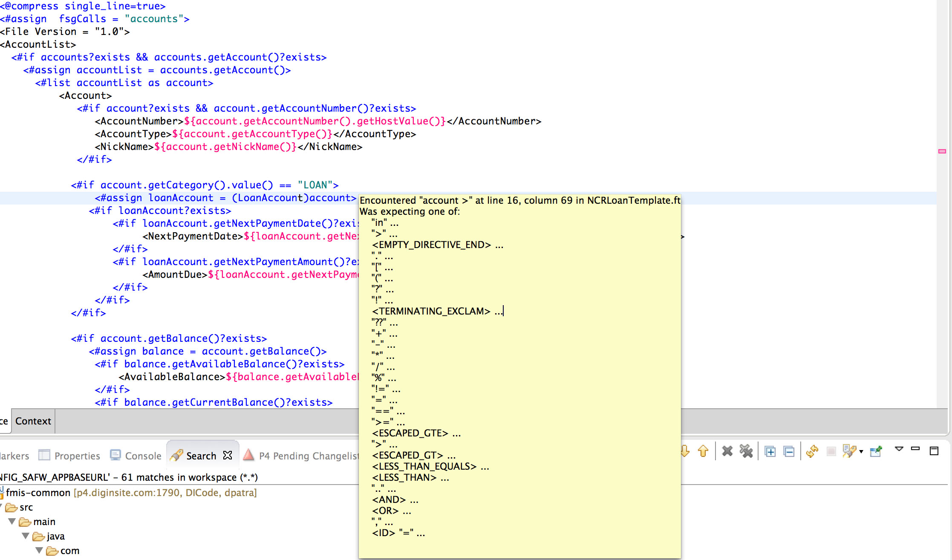The height and width of the screenshot is (560, 952).
Task: Expand all search results with plus icon
Action: coord(770,451)
